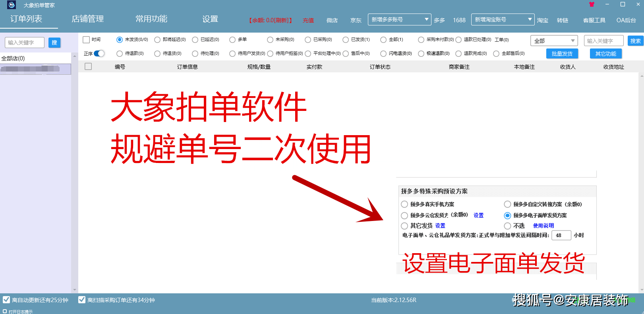
Task: Open 设置 tab
Action: [210, 19]
